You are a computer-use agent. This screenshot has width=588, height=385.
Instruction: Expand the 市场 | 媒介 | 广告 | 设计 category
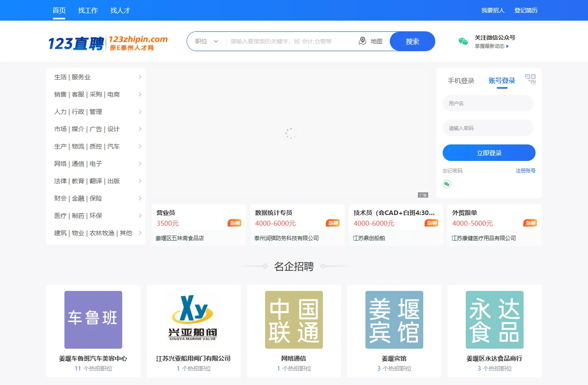point(96,129)
